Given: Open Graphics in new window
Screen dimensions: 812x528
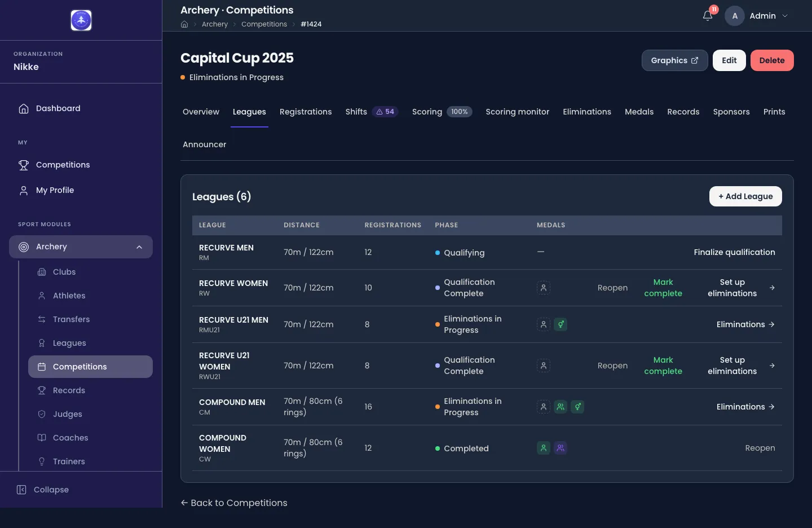Looking at the screenshot, I should click(x=674, y=60).
